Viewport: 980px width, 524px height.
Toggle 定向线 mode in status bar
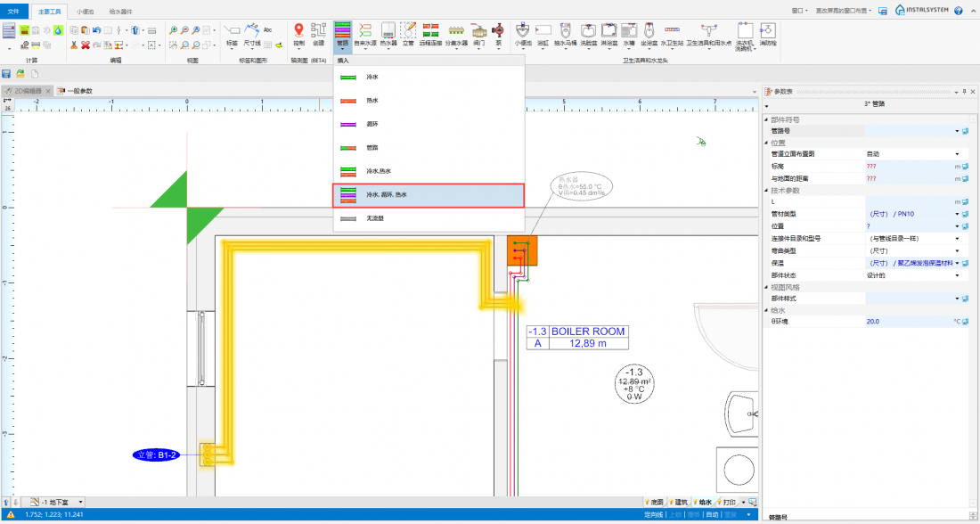653,515
